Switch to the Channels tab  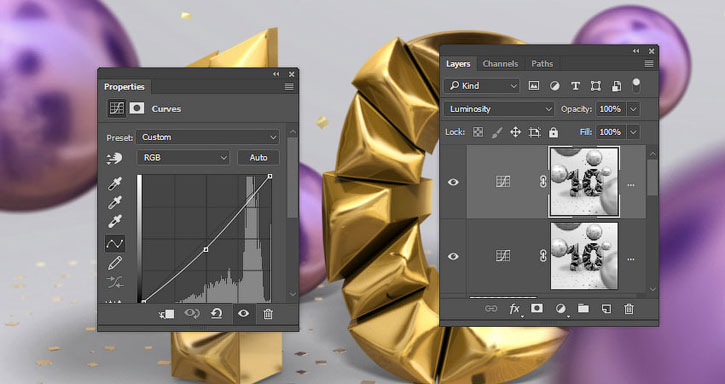point(500,64)
